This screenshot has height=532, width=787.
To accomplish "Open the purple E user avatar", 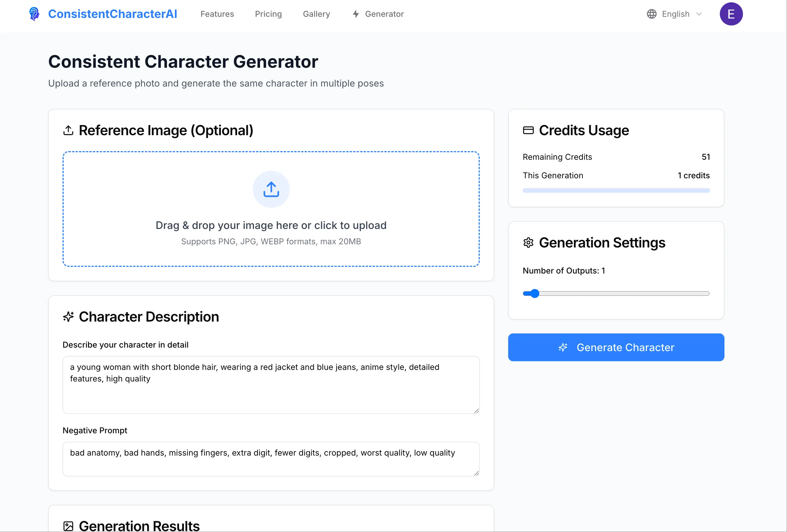I will tap(731, 14).
